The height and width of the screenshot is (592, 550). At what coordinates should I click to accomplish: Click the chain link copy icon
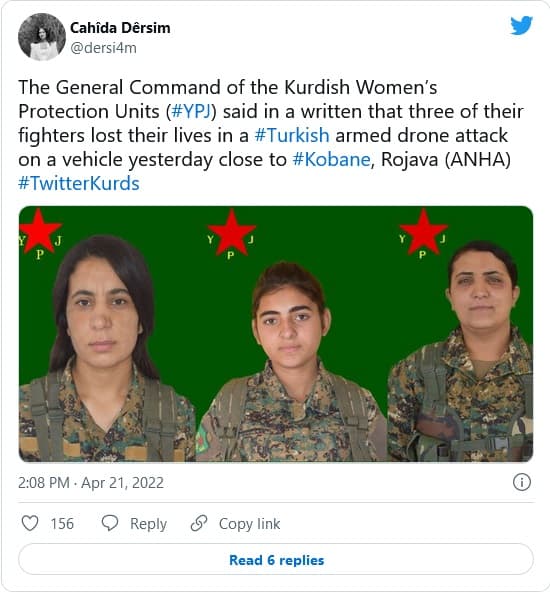pos(199,523)
